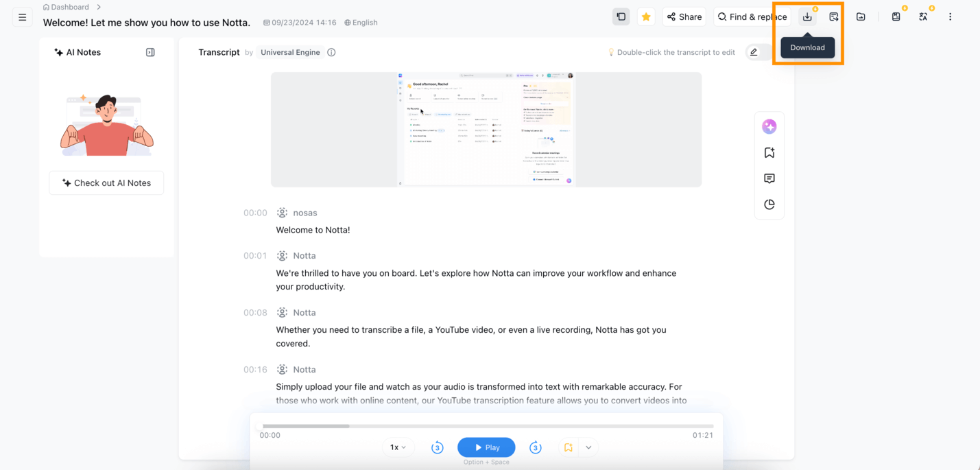Click the speaker avatar icon at 00:16
Image resolution: width=980 pixels, height=470 pixels.
click(282, 370)
